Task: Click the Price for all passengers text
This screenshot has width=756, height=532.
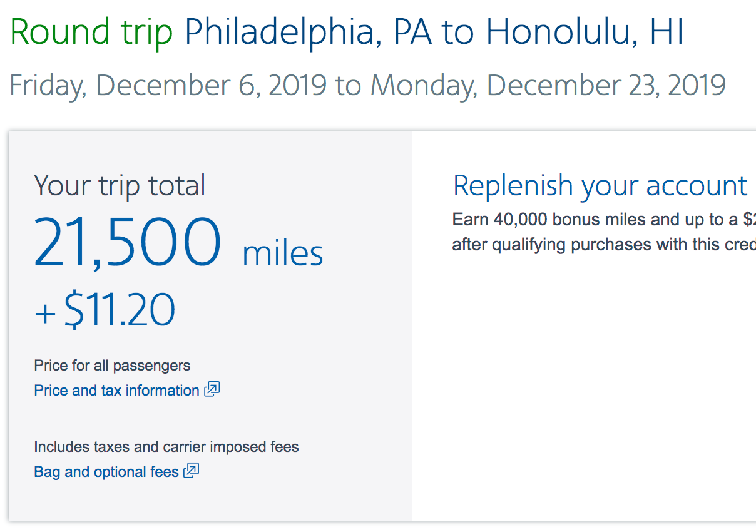Action: [x=112, y=366]
